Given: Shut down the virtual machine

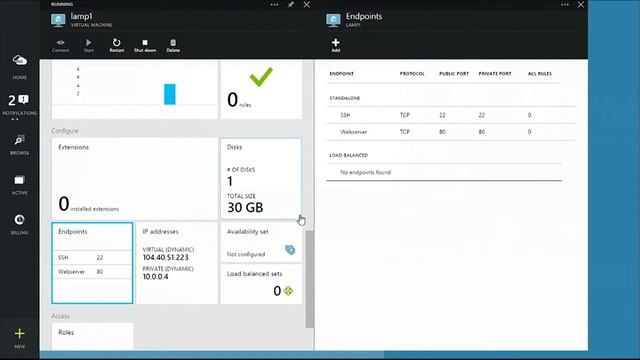Looking at the screenshot, I should [145, 45].
